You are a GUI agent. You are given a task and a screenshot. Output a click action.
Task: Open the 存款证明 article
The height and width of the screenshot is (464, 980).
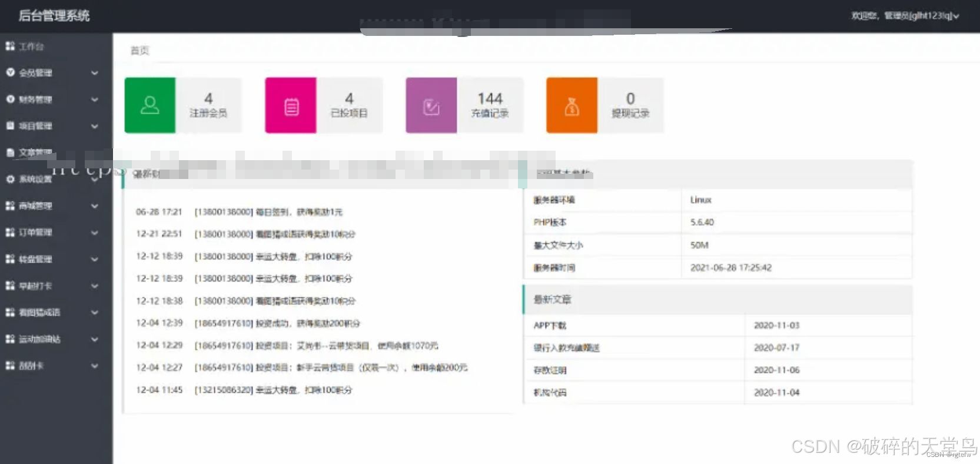point(550,370)
